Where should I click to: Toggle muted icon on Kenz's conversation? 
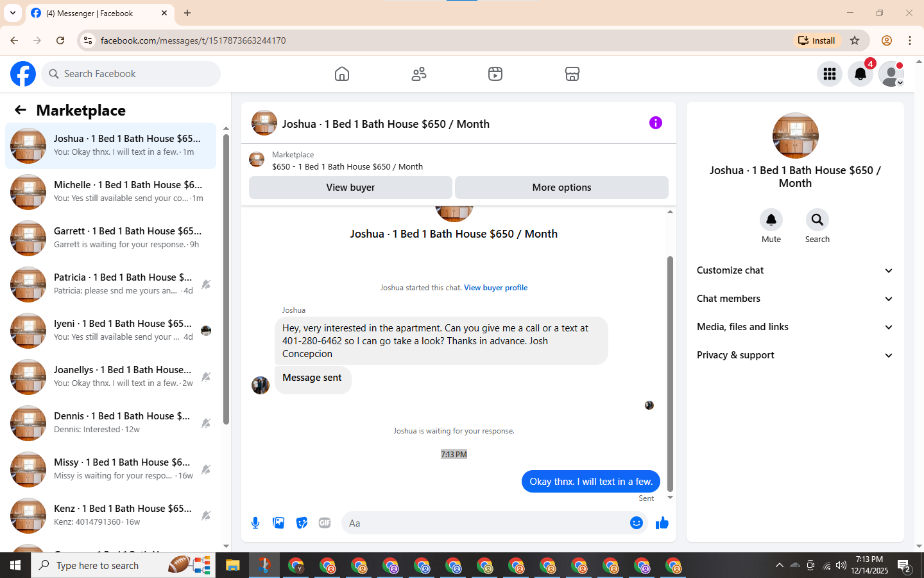click(x=206, y=516)
